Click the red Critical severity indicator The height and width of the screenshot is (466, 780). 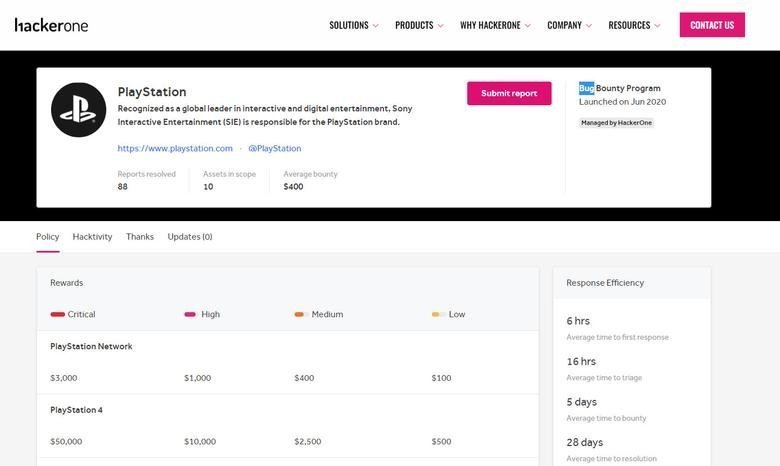58,314
